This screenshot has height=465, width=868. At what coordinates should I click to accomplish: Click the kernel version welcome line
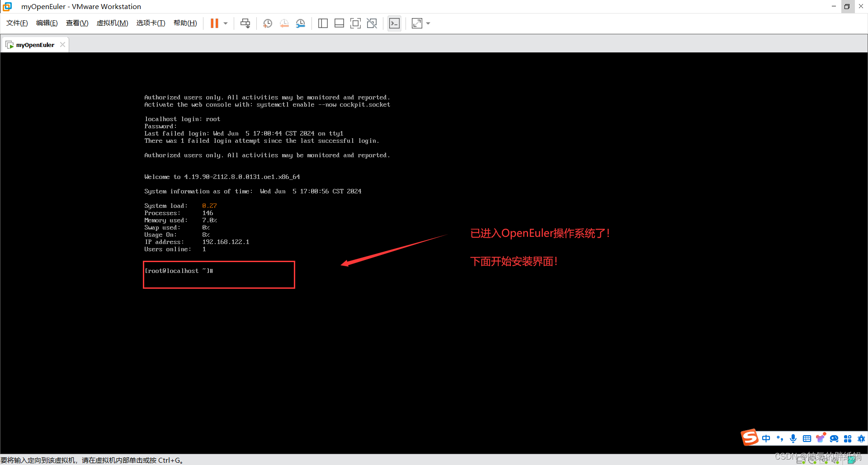click(x=222, y=177)
